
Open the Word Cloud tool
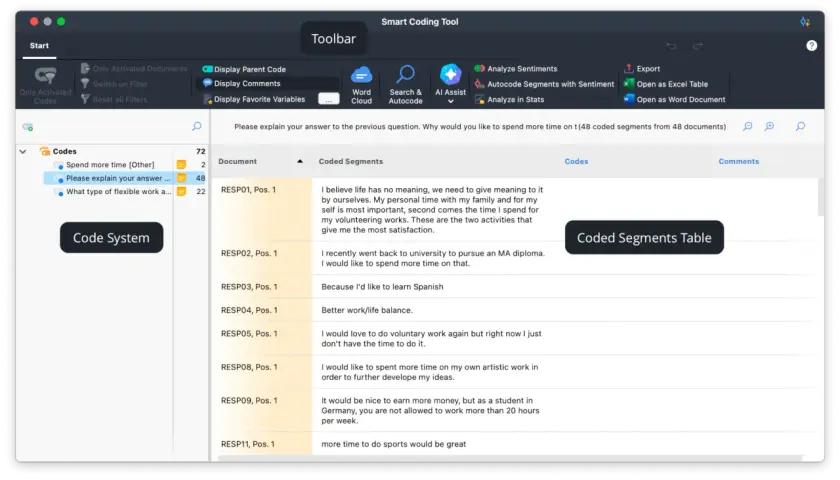[361, 85]
